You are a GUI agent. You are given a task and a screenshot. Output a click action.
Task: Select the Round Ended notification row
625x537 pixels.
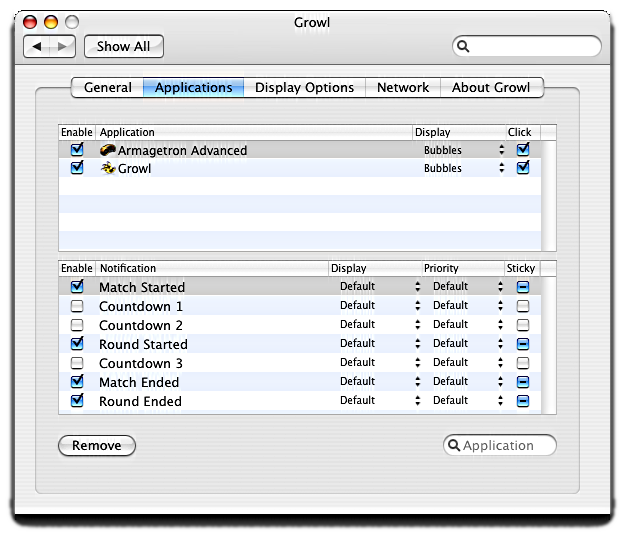tap(300, 401)
